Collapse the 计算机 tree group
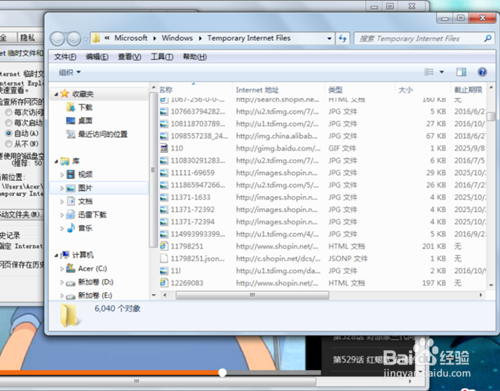This screenshot has width=500, height=391. click(x=56, y=255)
